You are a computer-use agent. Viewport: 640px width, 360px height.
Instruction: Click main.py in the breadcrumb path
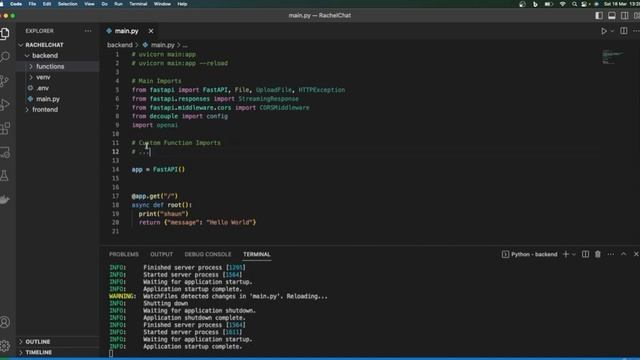point(162,45)
